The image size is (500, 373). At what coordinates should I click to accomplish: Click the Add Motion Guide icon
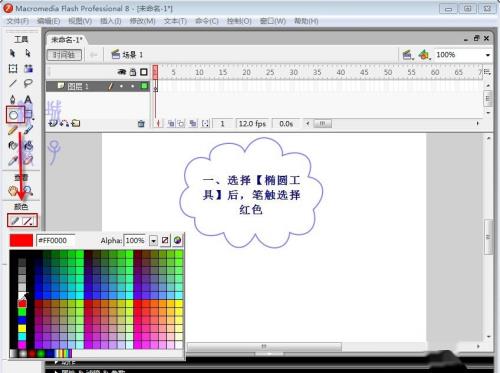coord(64,124)
